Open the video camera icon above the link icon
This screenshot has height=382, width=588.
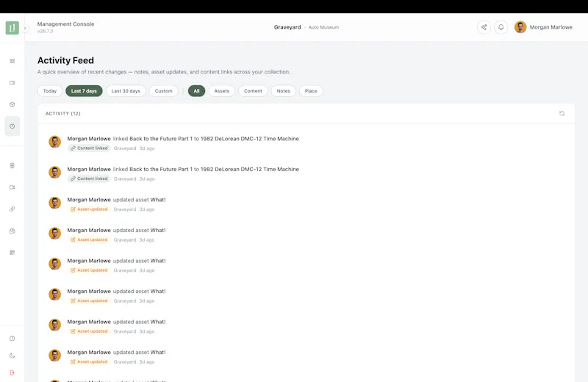[x=12, y=187]
